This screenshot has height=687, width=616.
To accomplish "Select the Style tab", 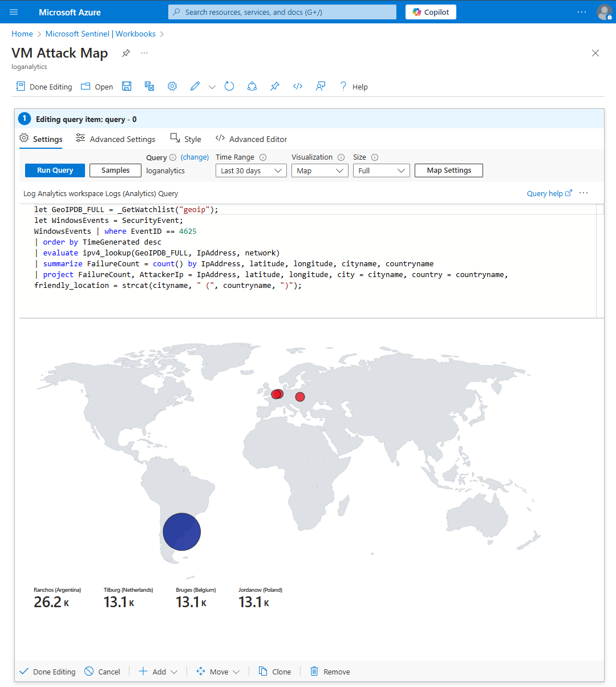I will 185,139.
